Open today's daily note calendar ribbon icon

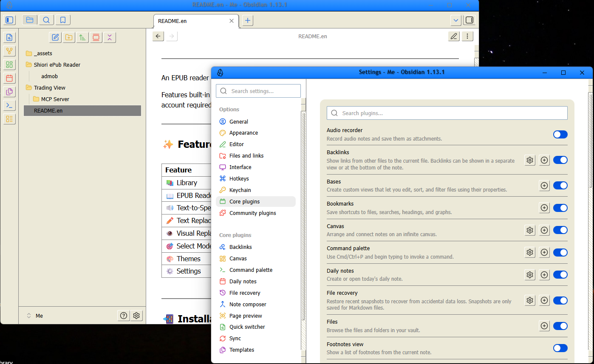(x=9, y=78)
